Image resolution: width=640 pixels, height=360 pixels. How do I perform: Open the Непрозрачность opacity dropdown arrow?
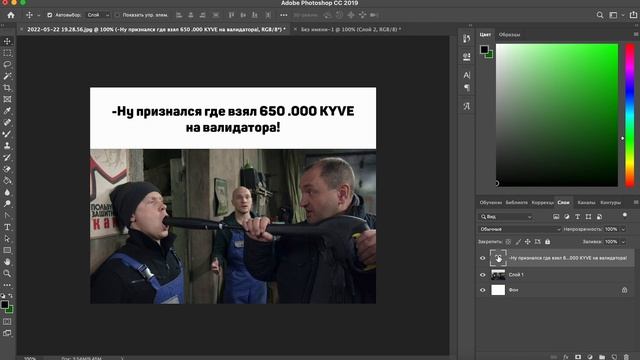pos(623,229)
